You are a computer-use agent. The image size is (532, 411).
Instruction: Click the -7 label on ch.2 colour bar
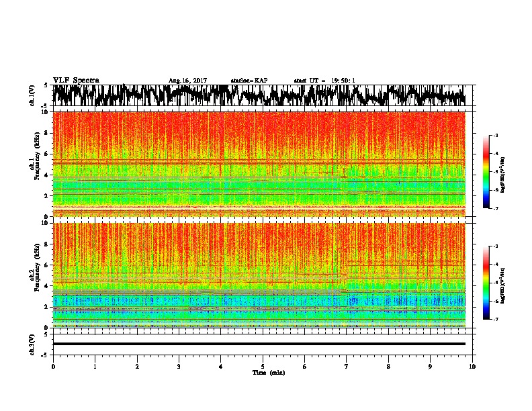tap(496, 320)
